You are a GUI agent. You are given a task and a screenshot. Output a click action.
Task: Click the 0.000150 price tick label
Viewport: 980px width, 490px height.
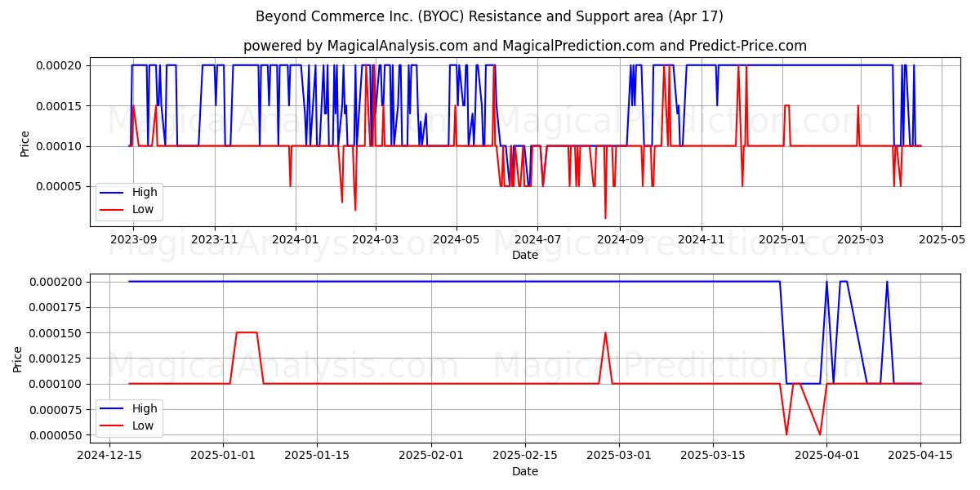pyautogui.click(x=57, y=333)
